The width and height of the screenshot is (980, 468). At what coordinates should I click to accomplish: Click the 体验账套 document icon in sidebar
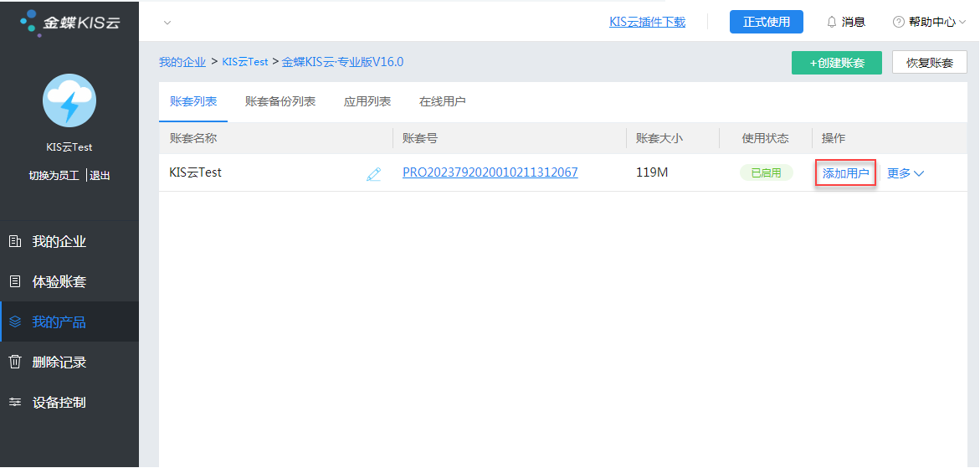click(15, 282)
